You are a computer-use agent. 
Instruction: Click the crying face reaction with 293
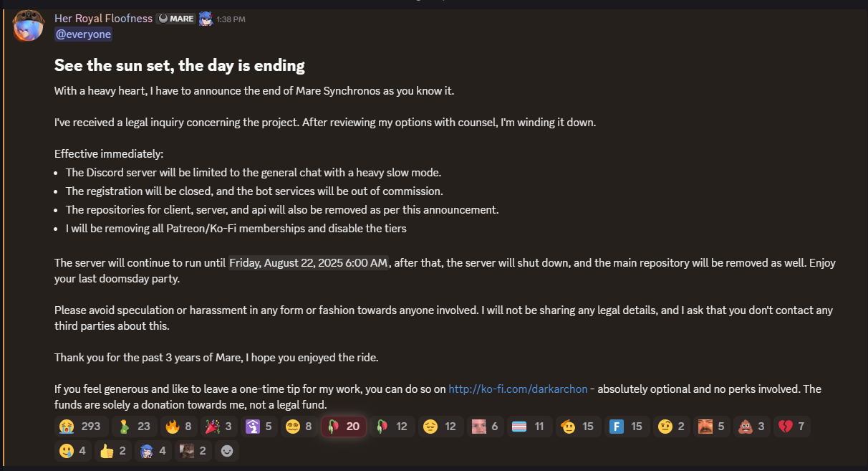pyautogui.click(x=82, y=427)
